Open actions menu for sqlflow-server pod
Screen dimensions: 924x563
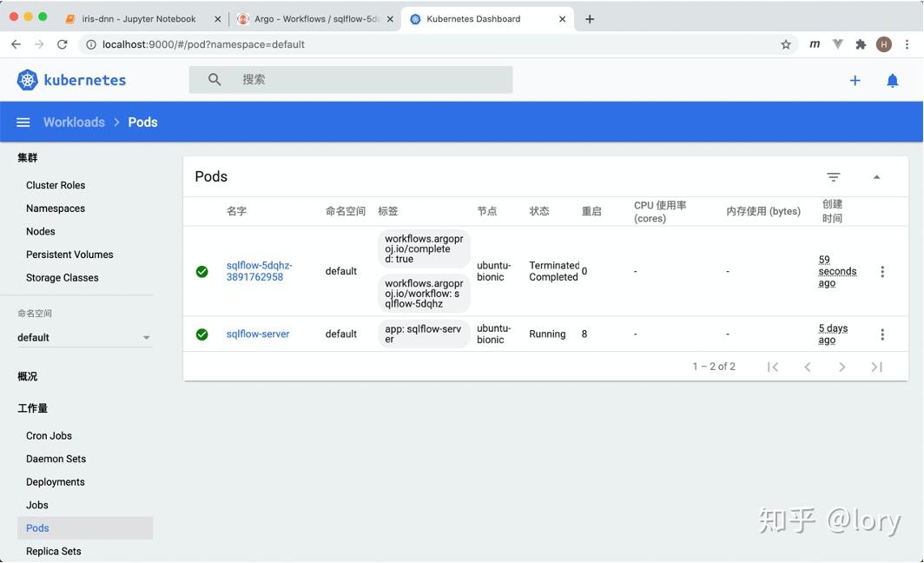(882, 334)
